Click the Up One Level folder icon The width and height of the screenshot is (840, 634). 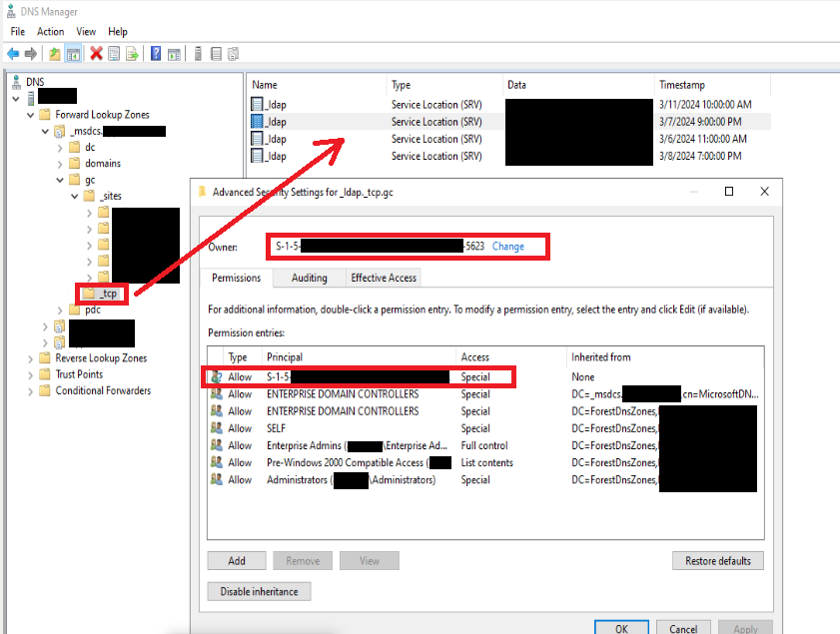[x=55, y=54]
